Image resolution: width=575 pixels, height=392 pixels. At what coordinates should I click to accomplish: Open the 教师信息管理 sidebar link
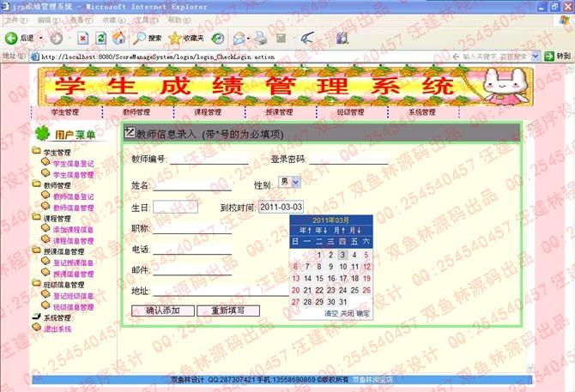pos(73,208)
